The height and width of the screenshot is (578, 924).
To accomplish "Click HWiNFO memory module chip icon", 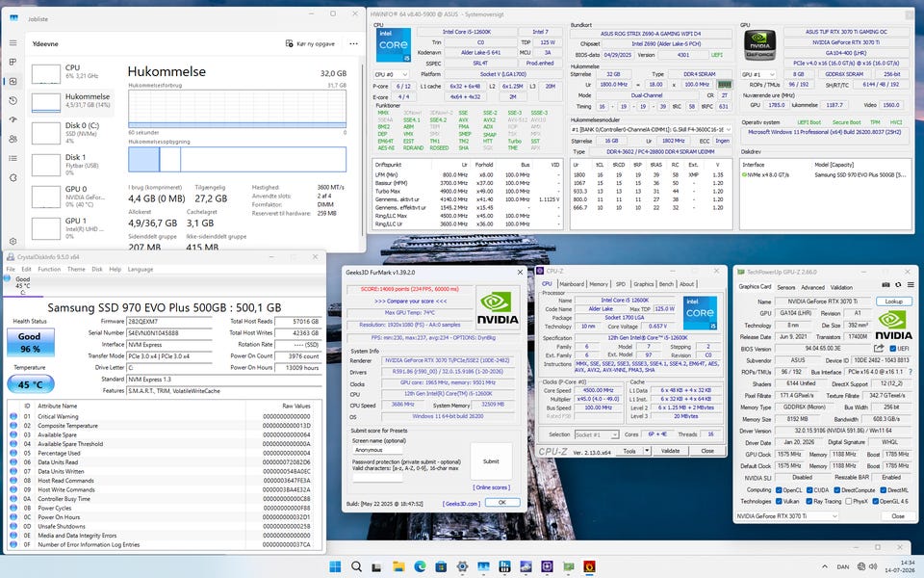I will pyautogui.click(x=724, y=85).
